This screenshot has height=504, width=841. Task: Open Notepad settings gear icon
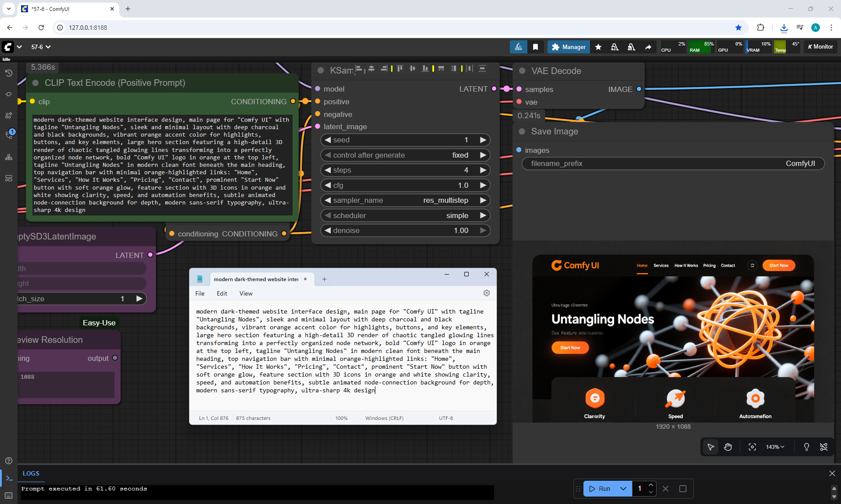[x=486, y=293]
